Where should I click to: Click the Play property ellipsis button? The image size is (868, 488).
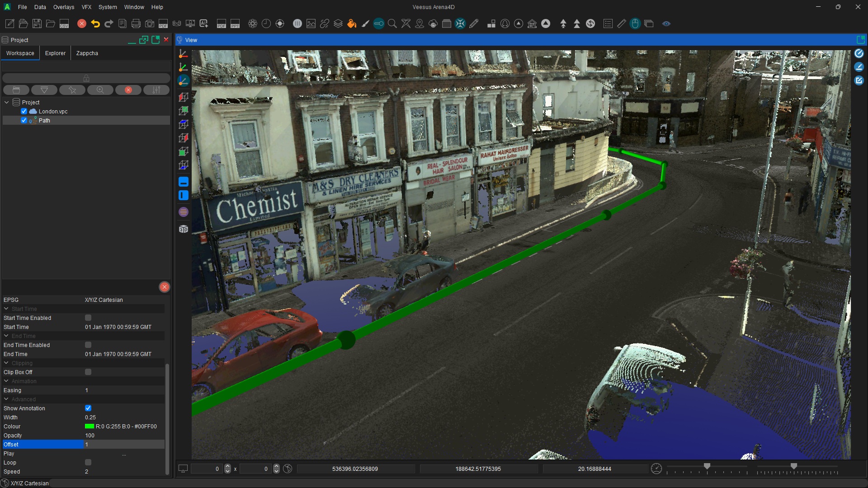tap(124, 454)
